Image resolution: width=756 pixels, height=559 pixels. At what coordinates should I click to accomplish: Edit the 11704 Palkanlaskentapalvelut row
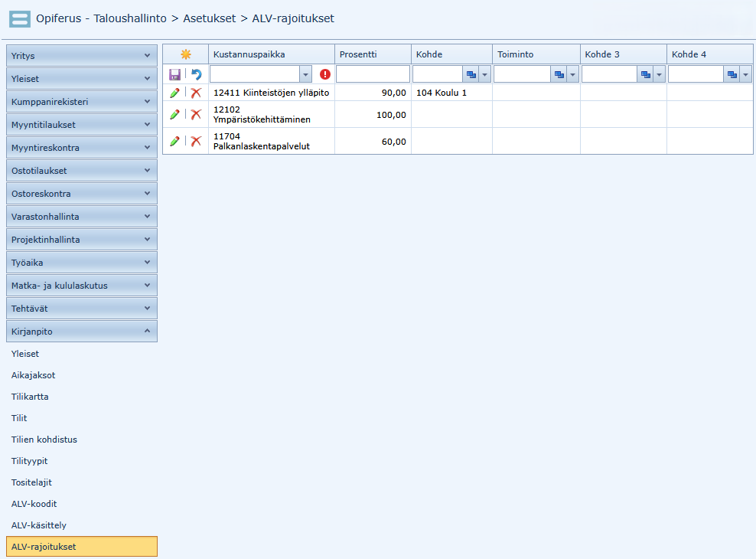pyautogui.click(x=174, y=141)
